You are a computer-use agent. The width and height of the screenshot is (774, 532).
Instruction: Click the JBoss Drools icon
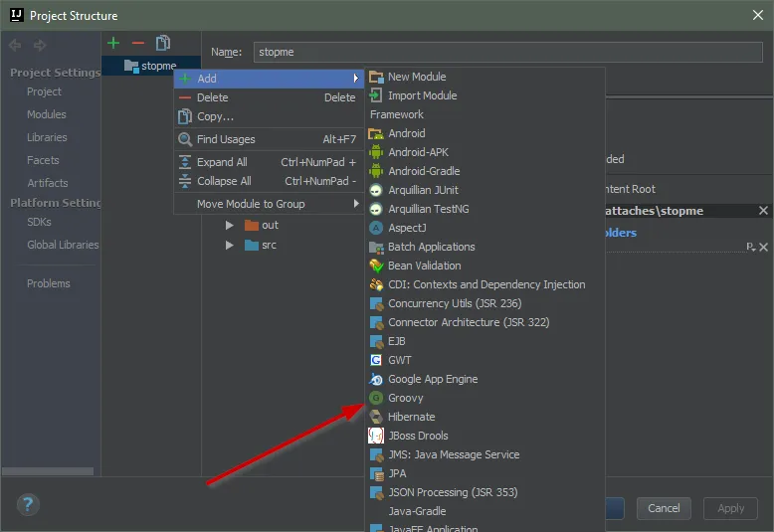376,436
